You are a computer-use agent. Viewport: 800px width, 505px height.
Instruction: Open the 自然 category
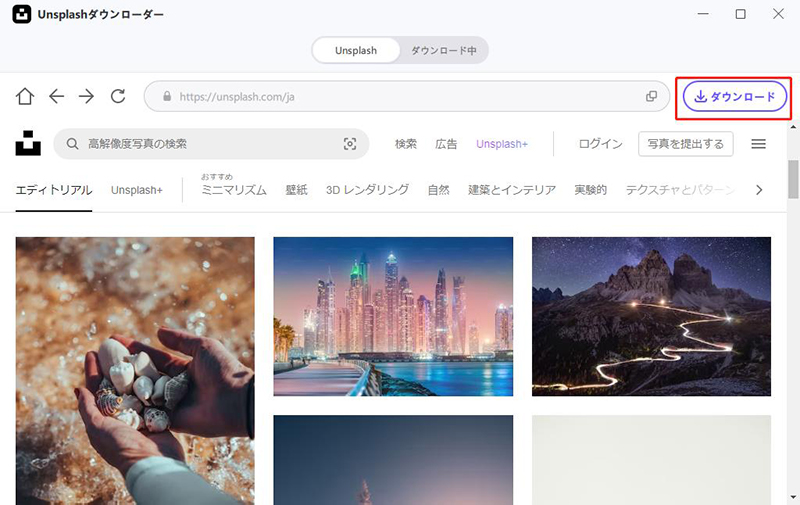point(438,190)
